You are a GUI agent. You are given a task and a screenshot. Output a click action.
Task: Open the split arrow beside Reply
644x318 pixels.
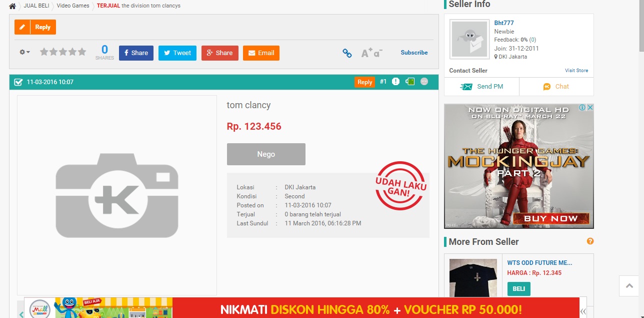pyautogui.click(x=22, y=27)
